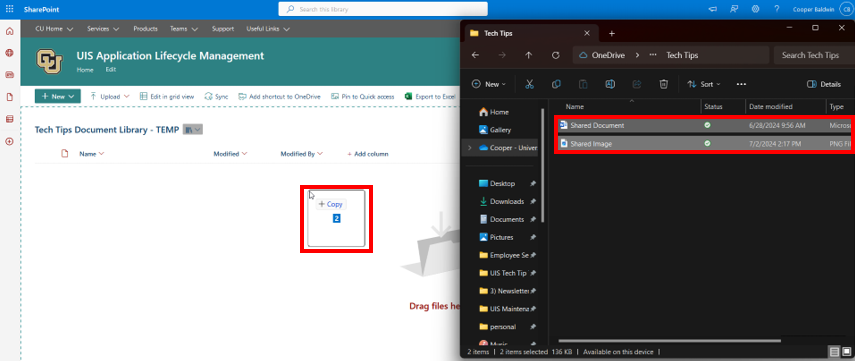The image size is (855, 361).
Task: Refresh the Tech Tips folder view
Action: [556, 55]
